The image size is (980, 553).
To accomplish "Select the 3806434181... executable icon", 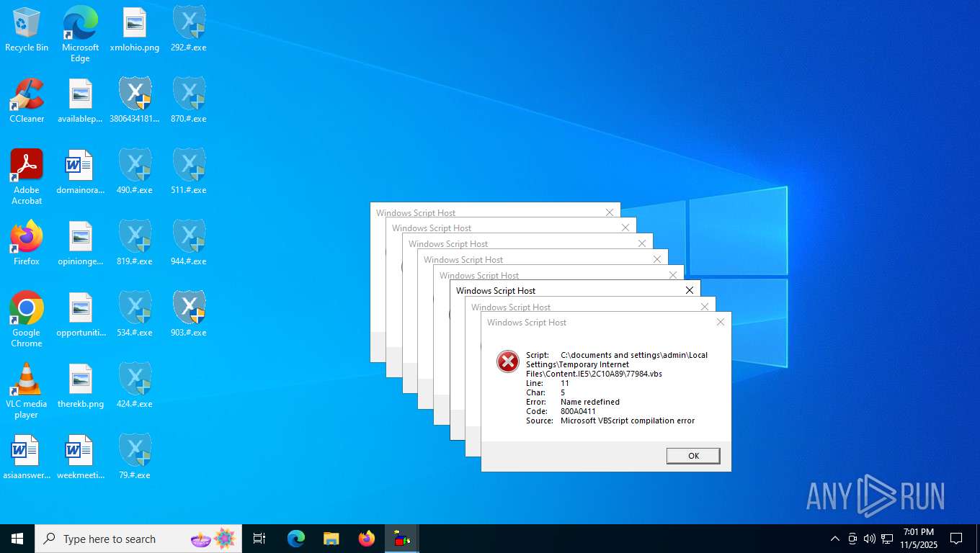I will click(135, 101).
